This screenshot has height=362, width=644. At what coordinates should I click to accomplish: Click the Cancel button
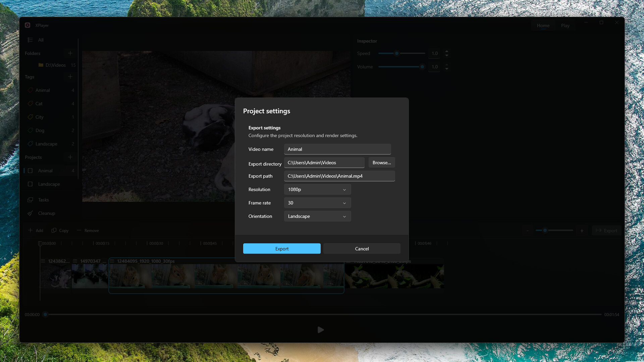(362, 249)
